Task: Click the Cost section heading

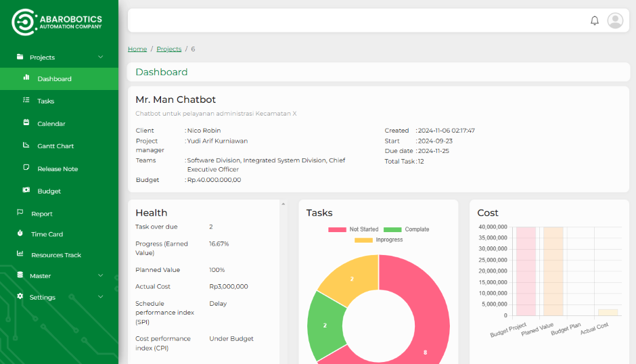Action: pyautogui.click(x=488, y=212)
